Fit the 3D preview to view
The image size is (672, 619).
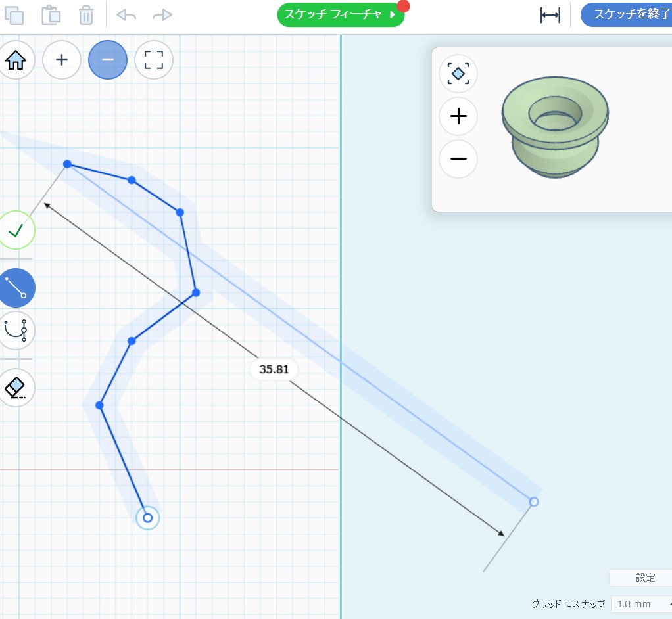point(458,74)
